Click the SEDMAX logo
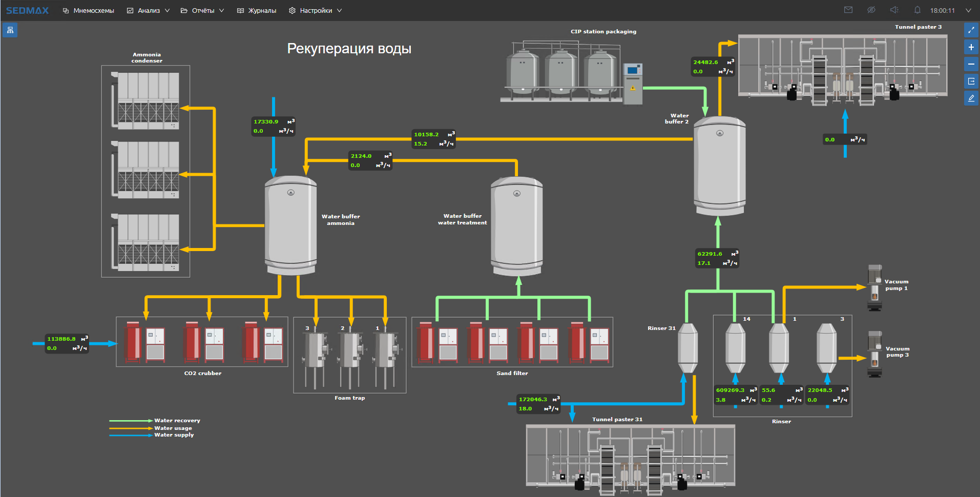980x497 pixels. tap(28, 10)
